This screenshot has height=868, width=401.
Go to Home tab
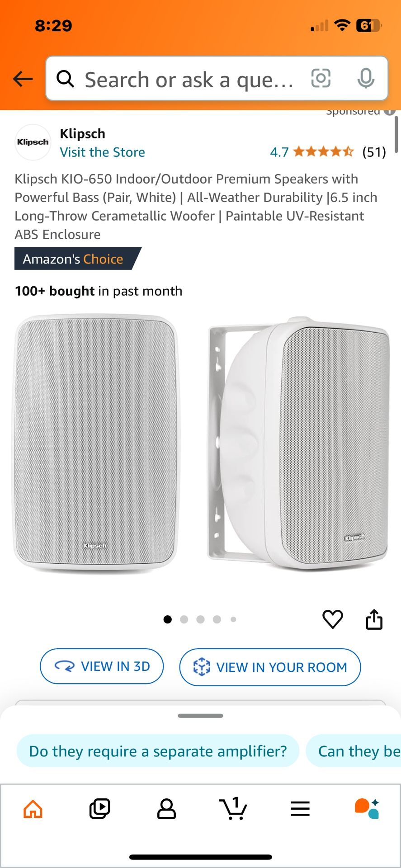pos(33,809)
